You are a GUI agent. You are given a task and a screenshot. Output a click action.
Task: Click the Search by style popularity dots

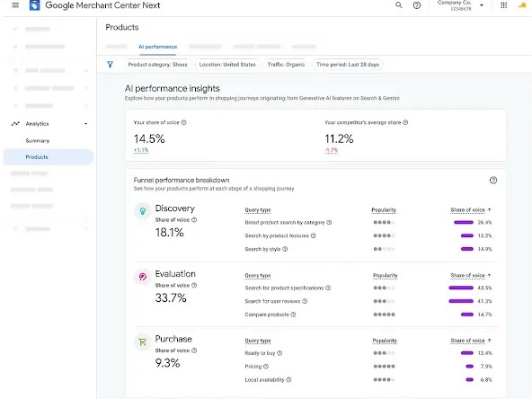click(x=384, y=249)
